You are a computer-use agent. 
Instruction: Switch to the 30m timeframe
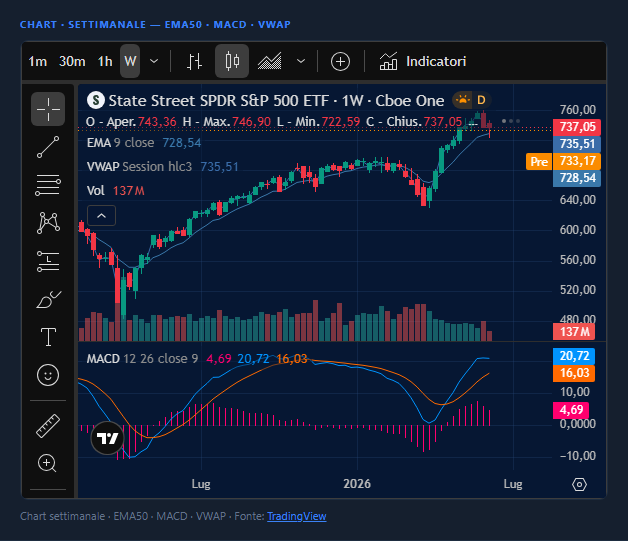tap(72, 62)
